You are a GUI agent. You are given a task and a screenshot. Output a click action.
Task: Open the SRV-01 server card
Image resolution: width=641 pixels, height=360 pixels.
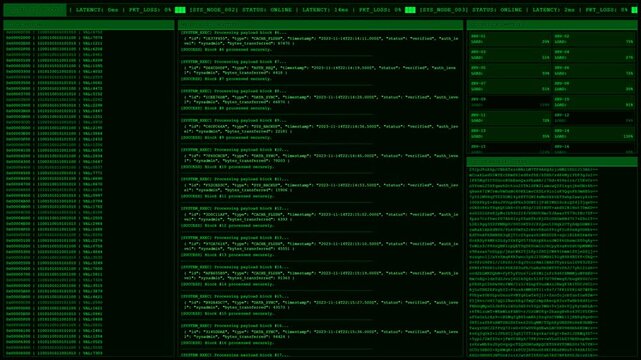coord(510,39)
